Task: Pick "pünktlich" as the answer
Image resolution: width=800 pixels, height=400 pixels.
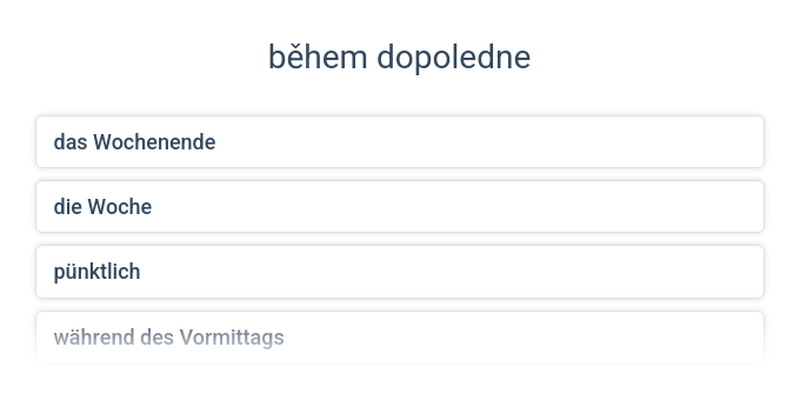Action: 400,272
